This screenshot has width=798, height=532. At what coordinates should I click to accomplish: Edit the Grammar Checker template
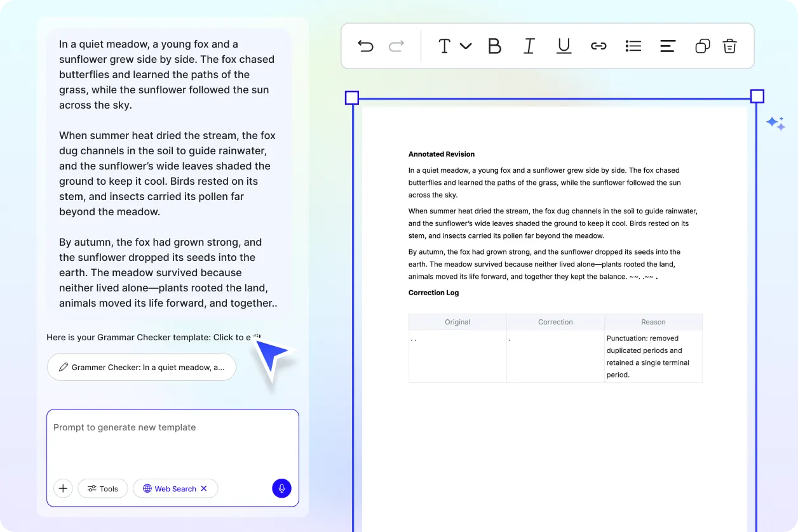point(141,367)
